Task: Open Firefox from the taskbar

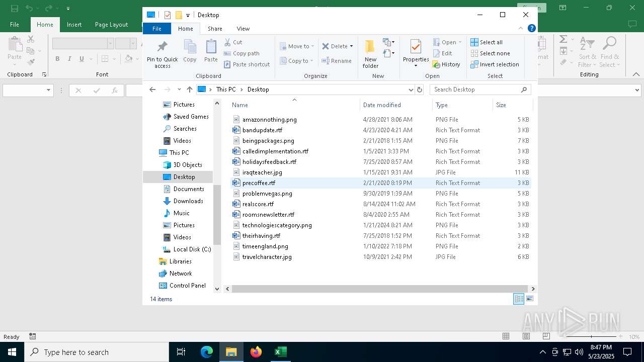Action: coord(256,352)
